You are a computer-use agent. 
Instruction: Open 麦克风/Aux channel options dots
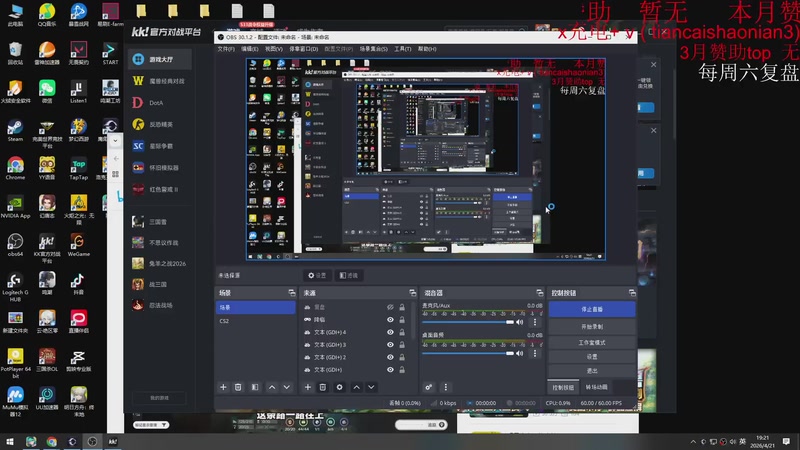[x=535, y=322]
